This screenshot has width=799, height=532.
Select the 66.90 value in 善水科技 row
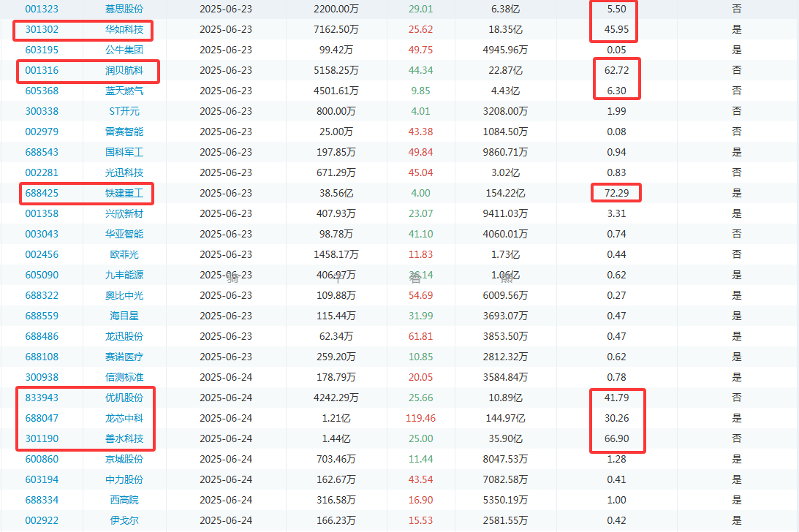(616, 438)
